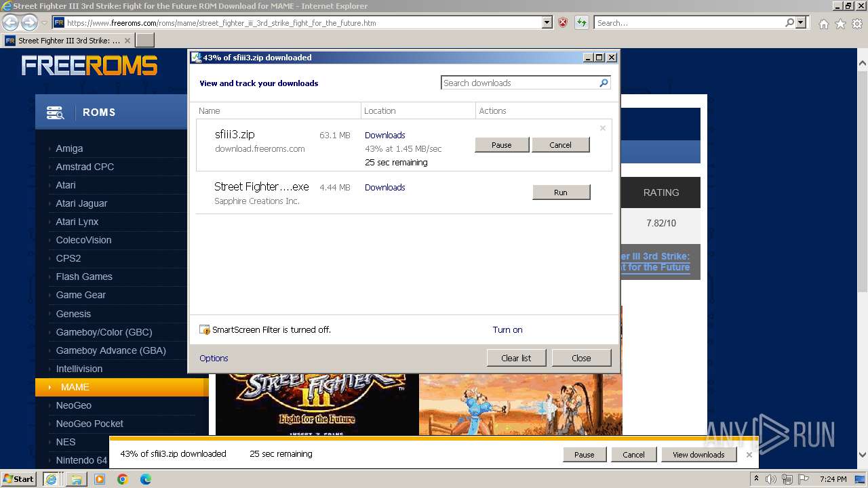Clear the downloads list
Viewport: 868px width, 488px height.
pos(516,358)
